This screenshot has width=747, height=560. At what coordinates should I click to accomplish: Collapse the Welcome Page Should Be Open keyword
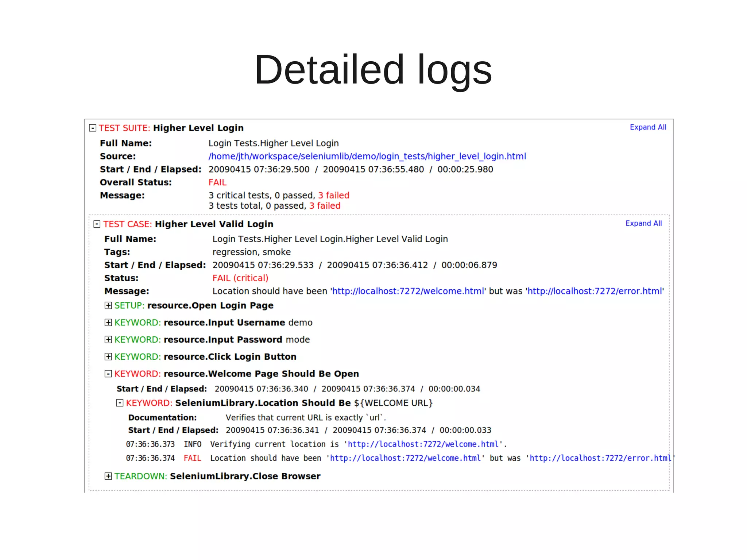click(x=108, y=374)
